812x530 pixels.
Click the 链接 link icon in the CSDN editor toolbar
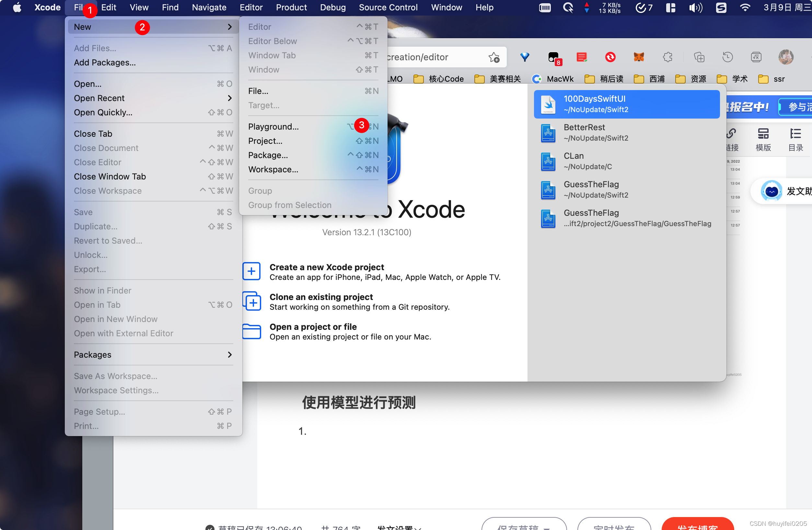point(732,140)
